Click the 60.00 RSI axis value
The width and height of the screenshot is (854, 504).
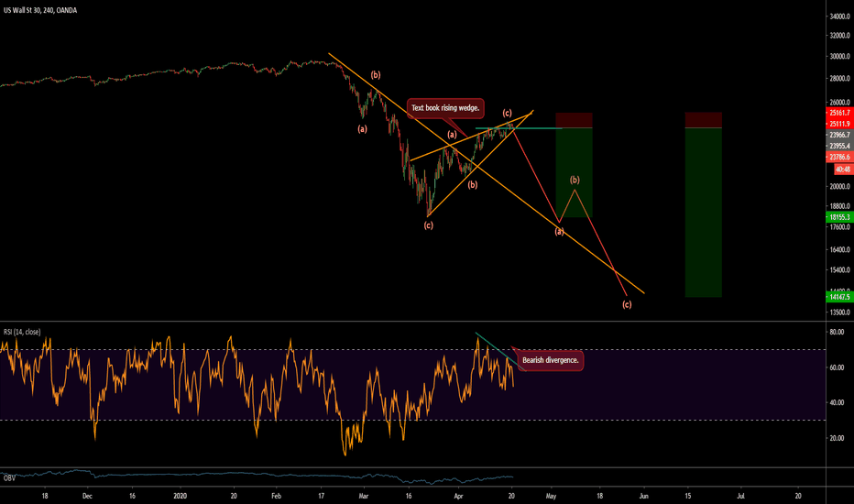(837, 367)
